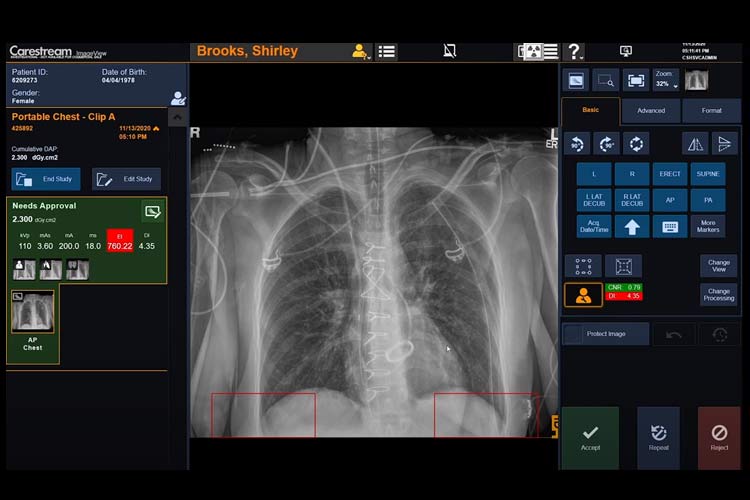Click the up arrow marker button
This screenshot has width=750, height=500.
[x=631, y=226]
